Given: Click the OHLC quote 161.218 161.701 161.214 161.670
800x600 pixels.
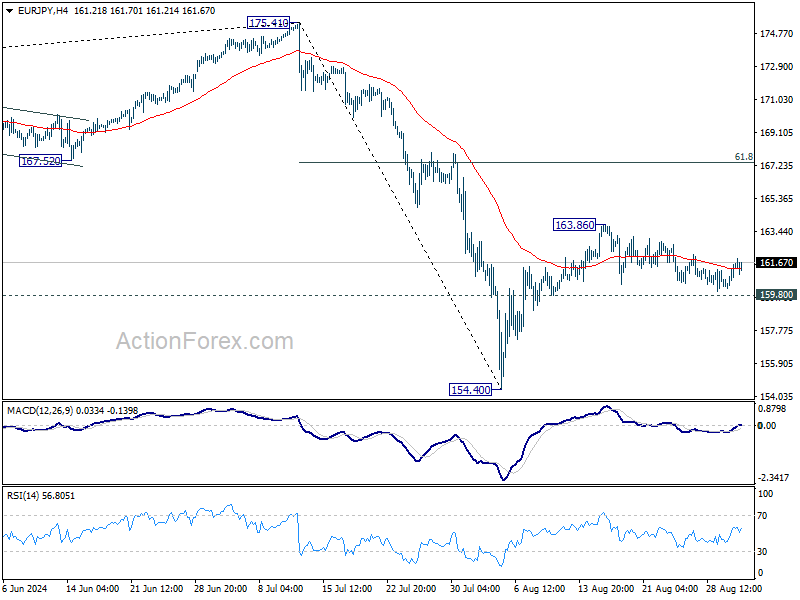Looking at the screenshot, I should (144, 11).
